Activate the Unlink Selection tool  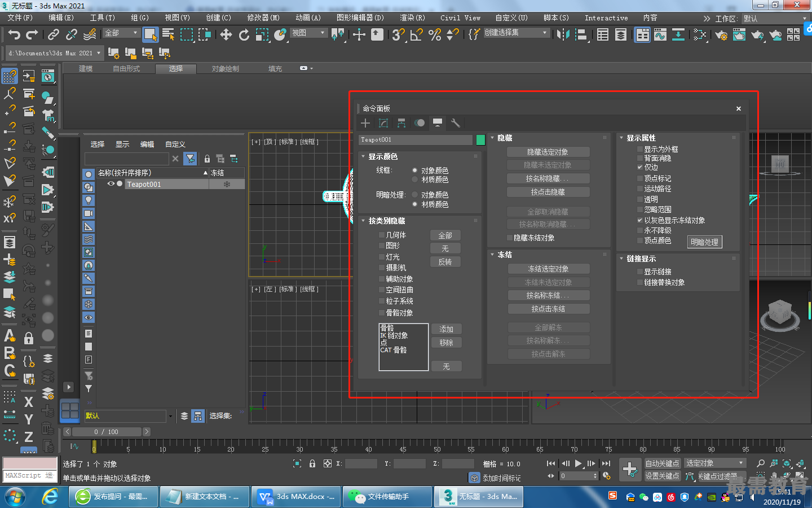71,35
